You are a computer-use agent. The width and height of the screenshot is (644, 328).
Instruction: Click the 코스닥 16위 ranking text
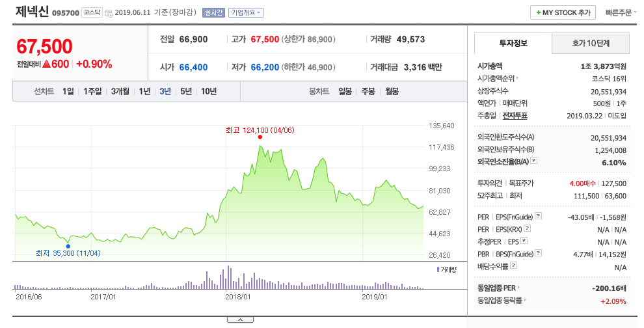click(609, 79)
